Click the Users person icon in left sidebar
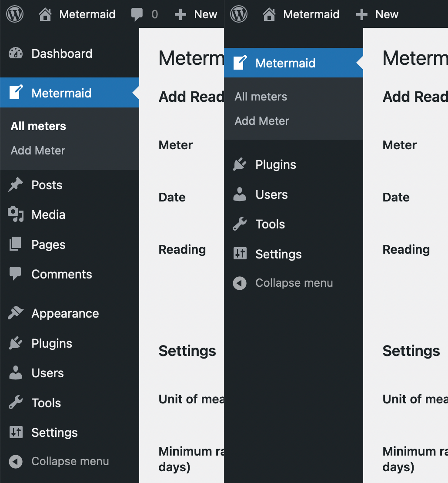 pyautogui.click(x=16, y=373)
